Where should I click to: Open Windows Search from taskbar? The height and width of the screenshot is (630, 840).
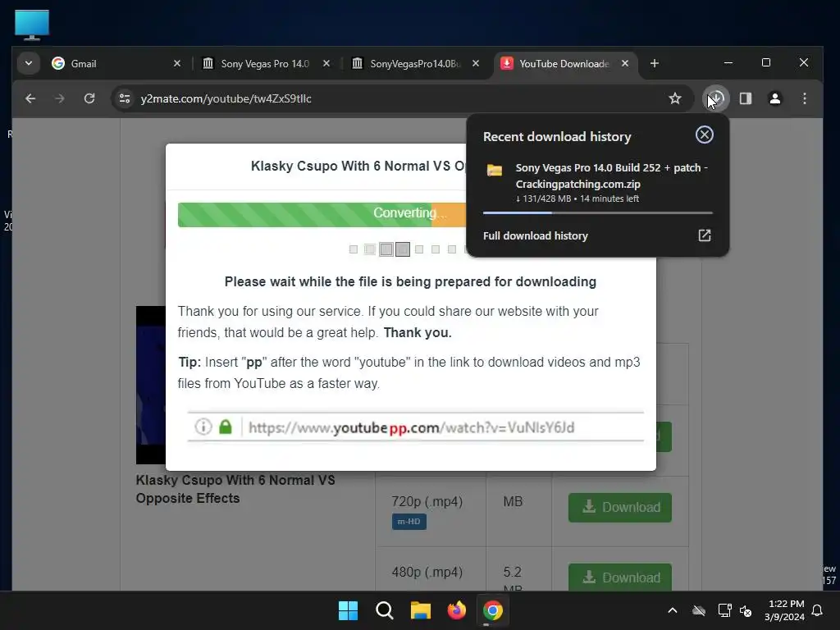point(385,610)
